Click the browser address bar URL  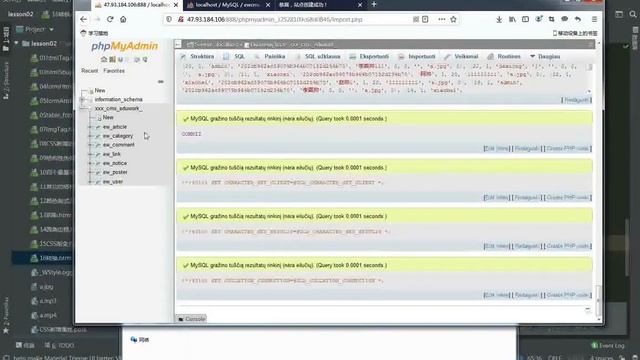tap(274, 19)
